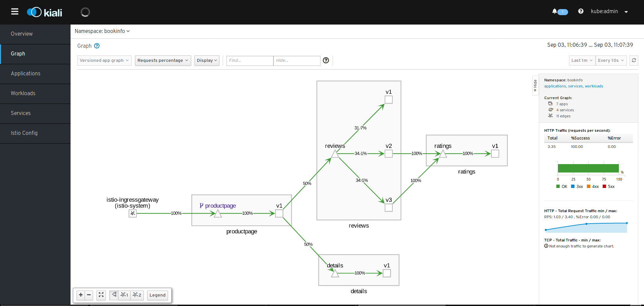Click the loading spinner icon in header
This screenshot has height=306, width=644.
[x=85, y=12]
